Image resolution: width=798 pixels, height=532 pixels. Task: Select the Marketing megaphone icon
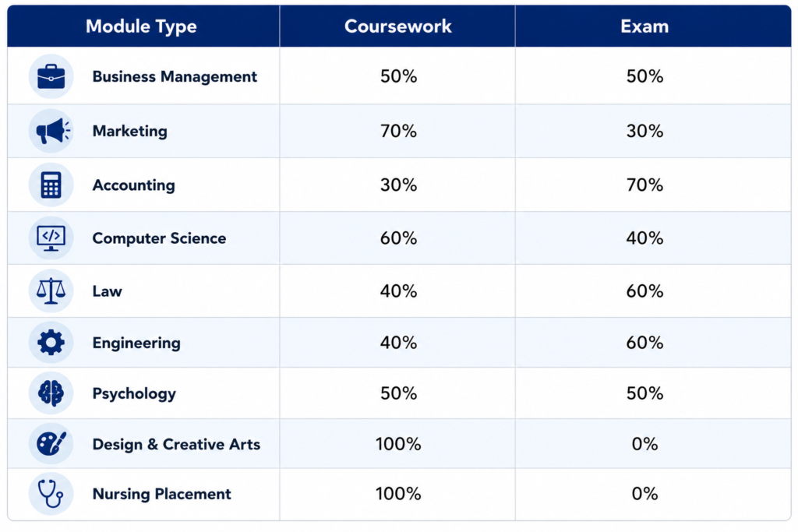click(51, 131)
